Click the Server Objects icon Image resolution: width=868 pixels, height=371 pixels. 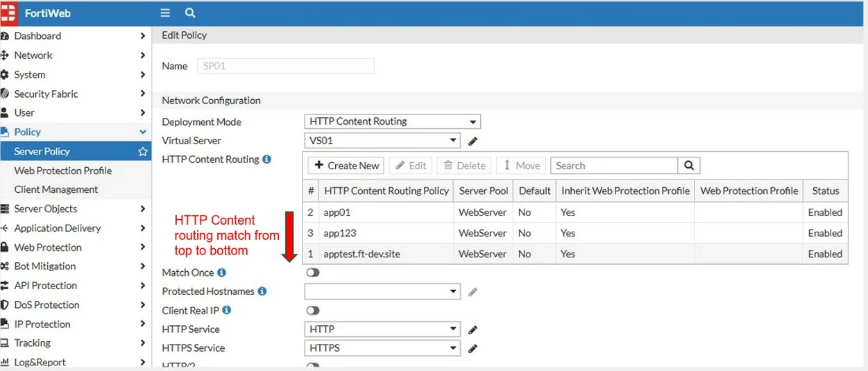4,209
